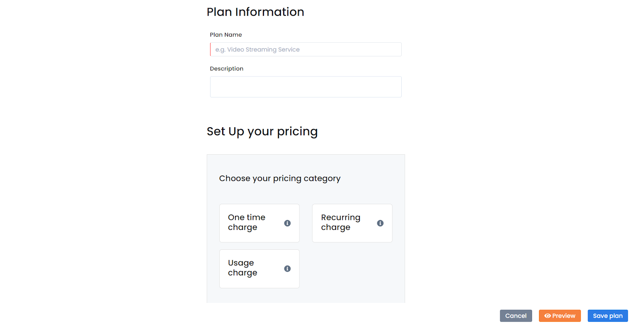
Task: Preview the plan before saving
Action: click(x=559, y=316)
